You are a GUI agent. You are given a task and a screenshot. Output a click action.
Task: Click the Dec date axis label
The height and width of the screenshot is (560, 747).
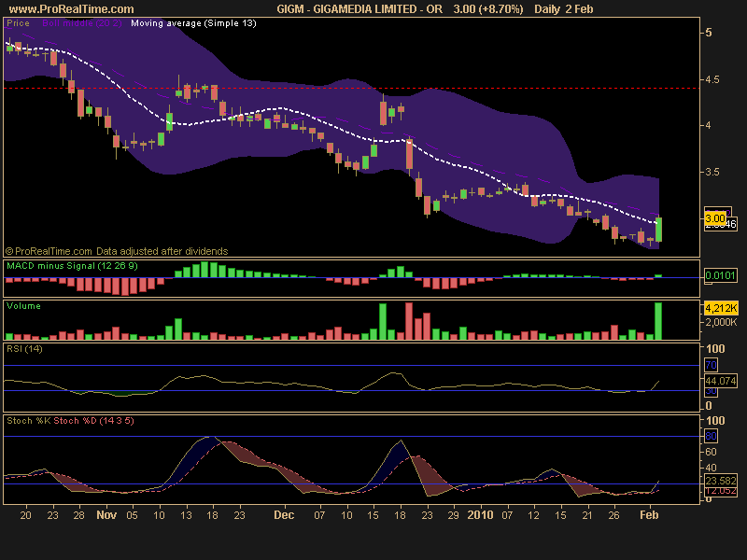pos(284,515)
